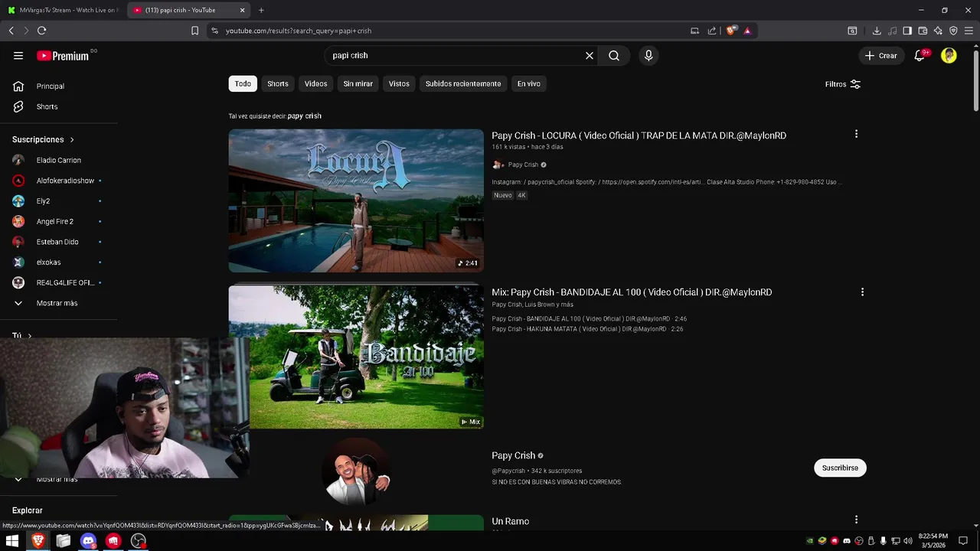Image resolution: width=980 pixels, height=551 pixels.
Task: Open the Un Ramo video title
Action: coord(510,521)
